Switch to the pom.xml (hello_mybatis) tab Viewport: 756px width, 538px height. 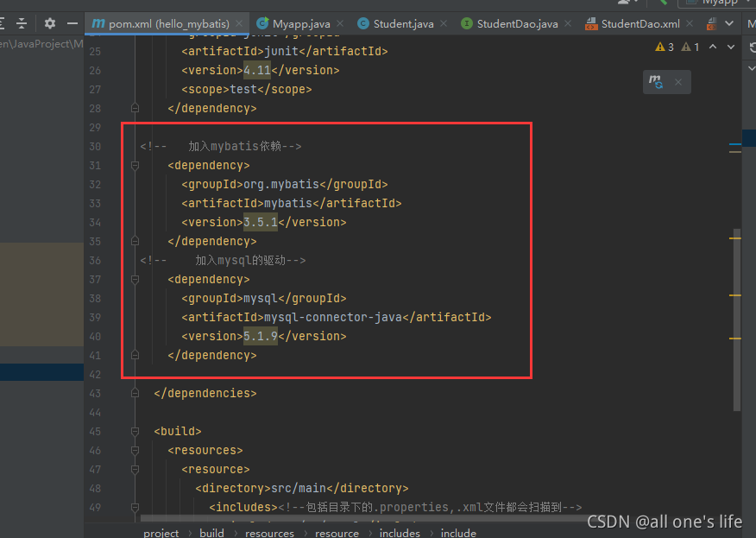coord(167,23)
